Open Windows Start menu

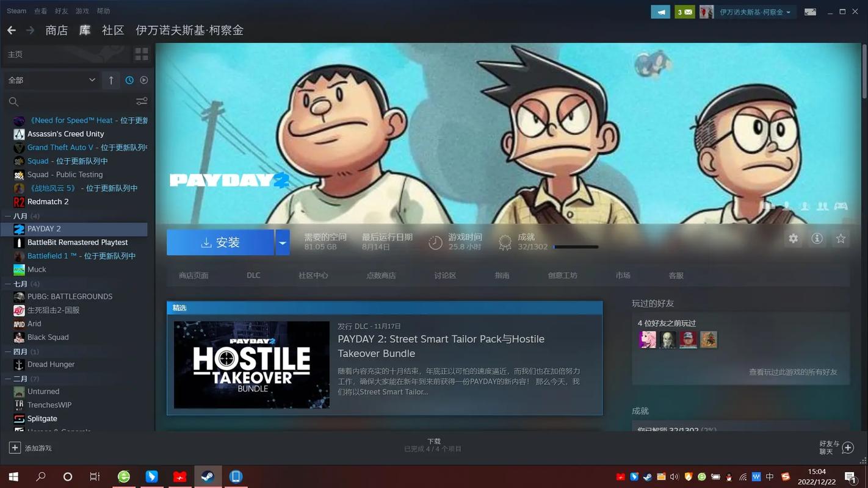point(13,476)
